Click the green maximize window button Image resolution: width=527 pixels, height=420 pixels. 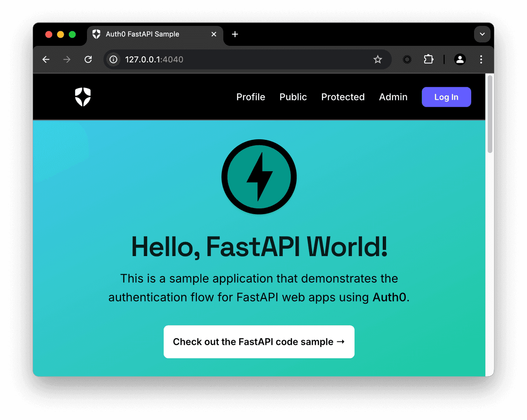72,34
